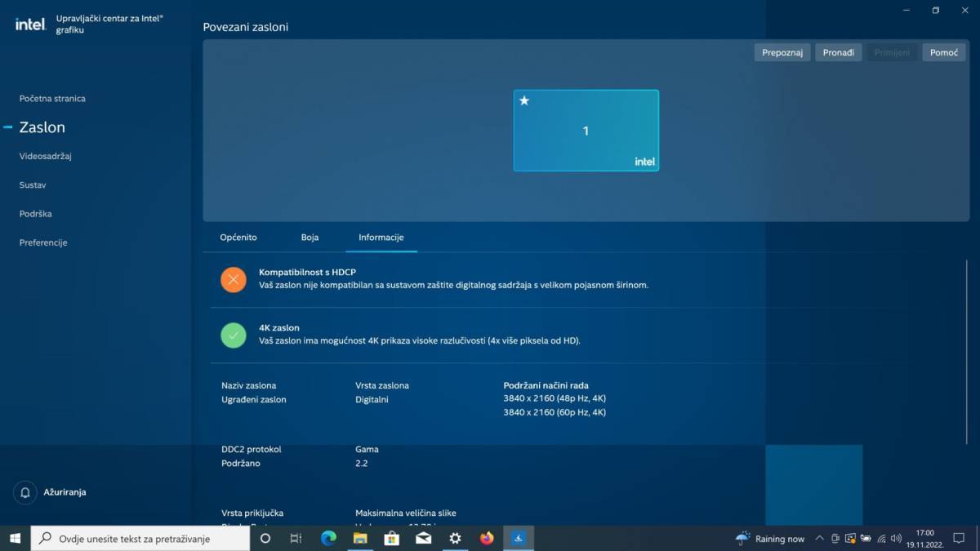Open Podrška section in the sidebar

pos(36,214)
